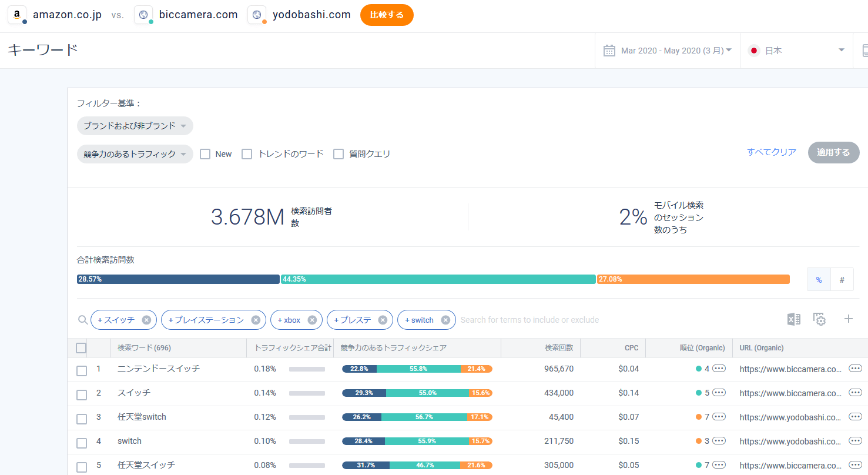Show rank details for スイッチ row
Image resolution: width=868 pixels, height=475 pixels.
coord(719,393)
